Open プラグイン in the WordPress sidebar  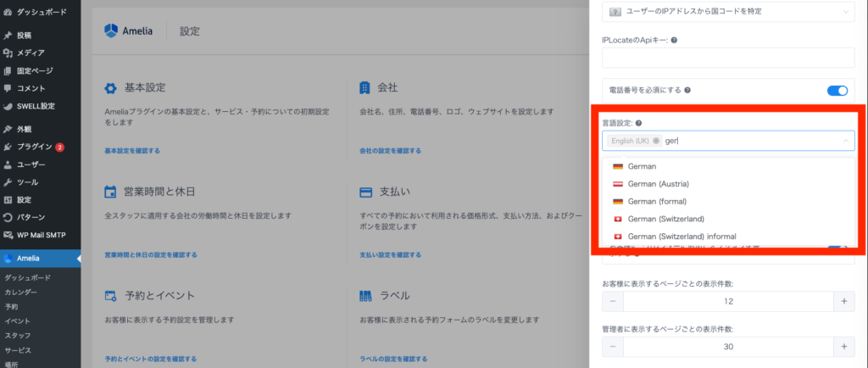click(36, 147)
